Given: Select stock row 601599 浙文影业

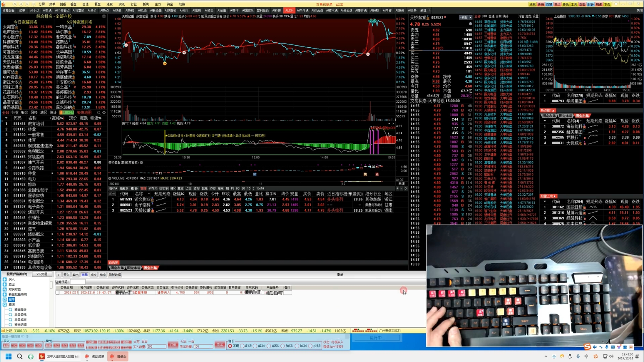Looking at the screenshot, I should (251, 199).
